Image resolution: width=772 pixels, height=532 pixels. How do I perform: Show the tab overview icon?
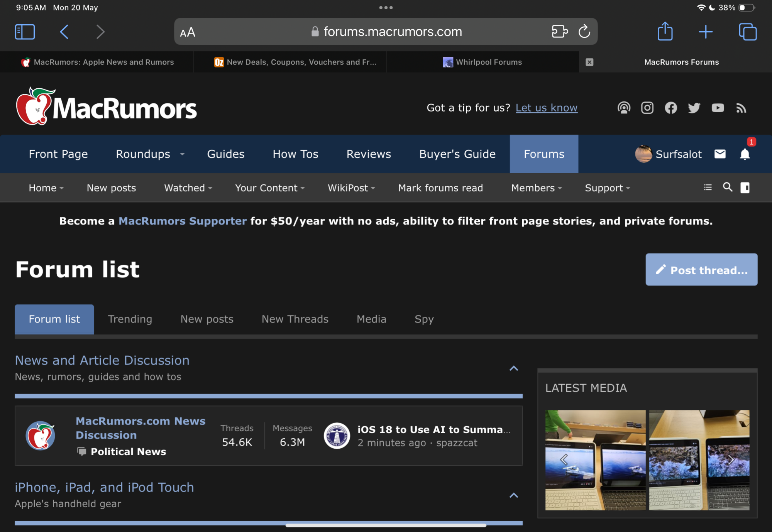(x=748, y=32)
